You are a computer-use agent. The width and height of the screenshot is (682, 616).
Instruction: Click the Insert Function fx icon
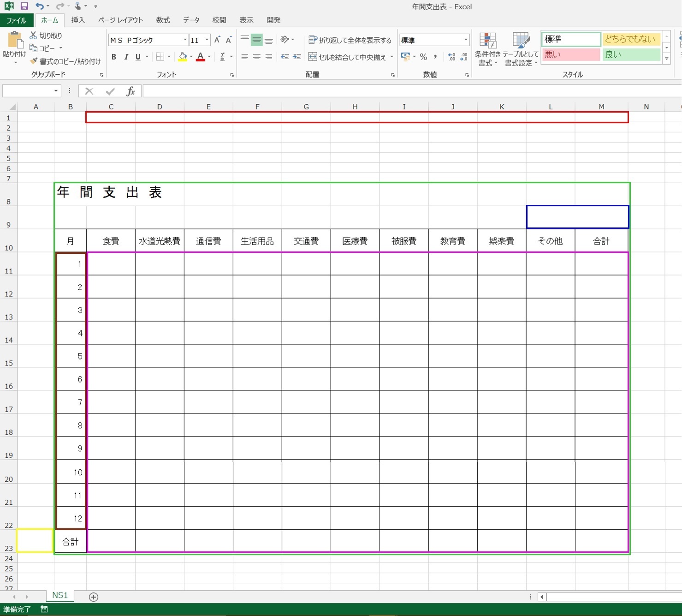(x=130, y=91)
